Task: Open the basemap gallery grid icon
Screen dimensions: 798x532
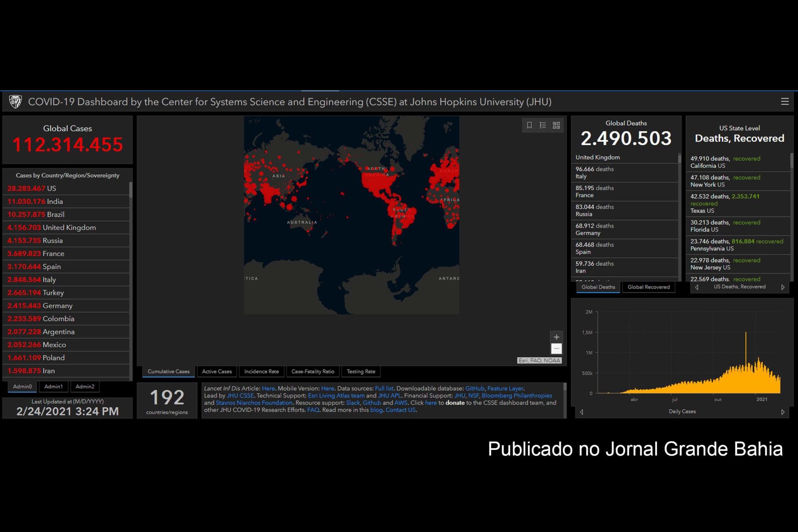Action: tap(556, 125)
